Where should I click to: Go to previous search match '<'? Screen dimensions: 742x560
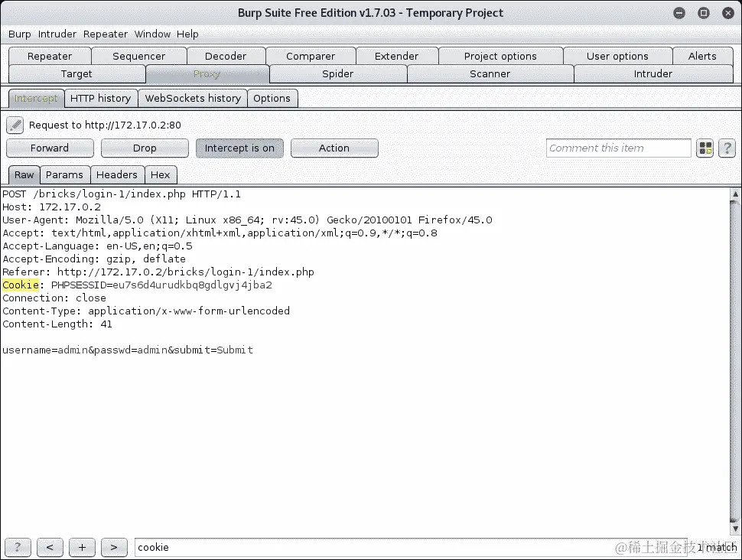coord(50,547)
